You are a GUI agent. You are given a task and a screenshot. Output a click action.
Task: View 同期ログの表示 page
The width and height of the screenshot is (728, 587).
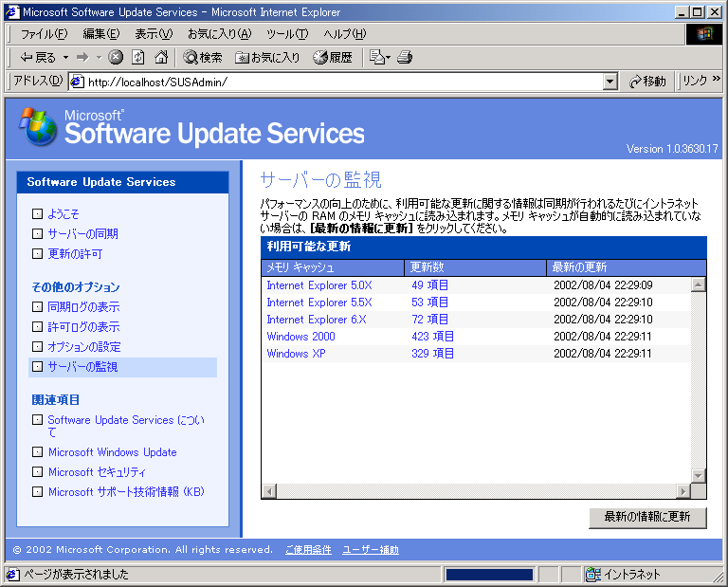[84, 306]
